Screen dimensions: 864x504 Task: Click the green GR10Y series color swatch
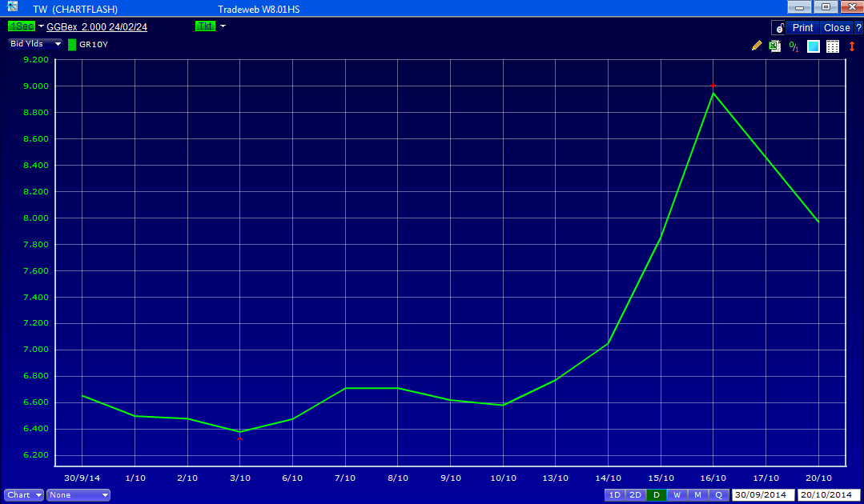(x=71, y=45)
